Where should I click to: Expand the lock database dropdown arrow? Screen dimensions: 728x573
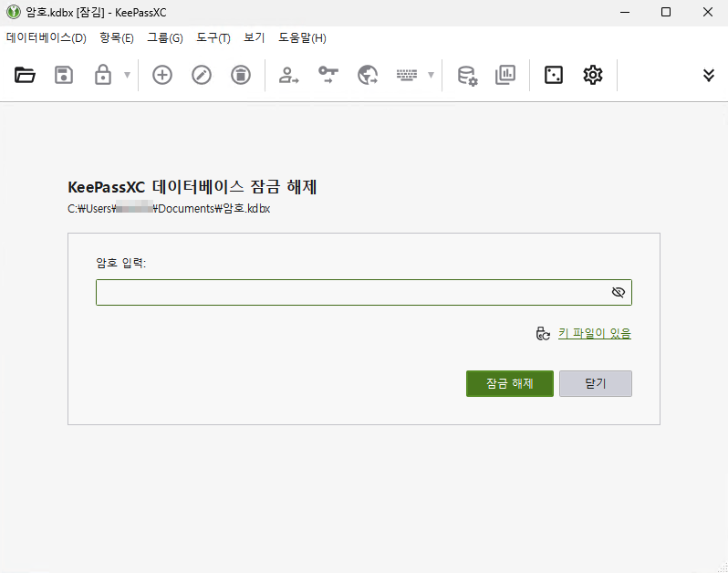pos(127,75)
